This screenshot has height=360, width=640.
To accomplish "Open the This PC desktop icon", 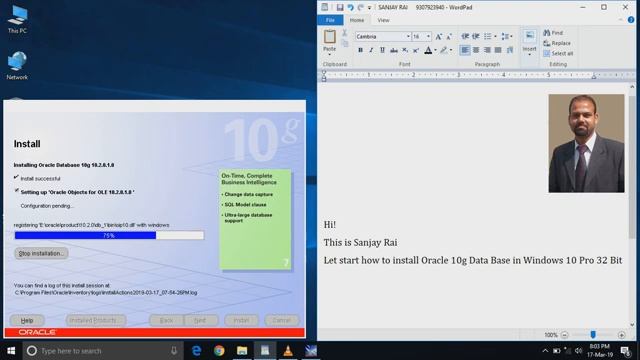I will (17, 19).
